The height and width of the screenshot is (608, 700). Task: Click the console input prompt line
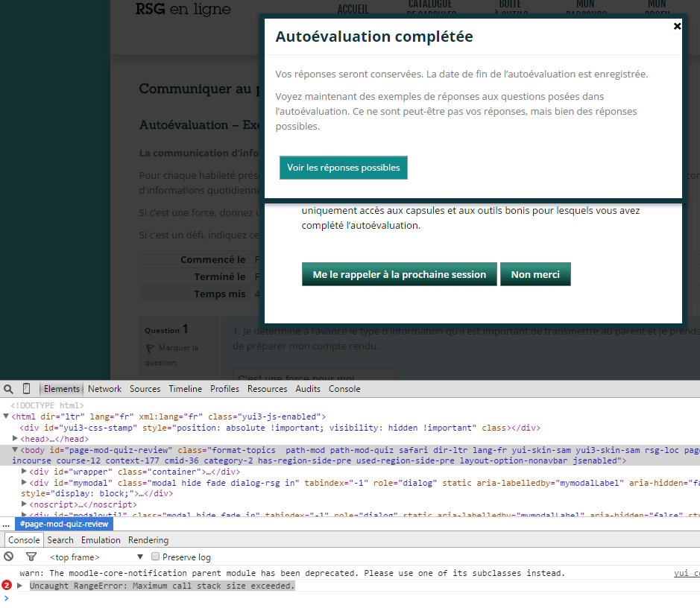(298, 598)
